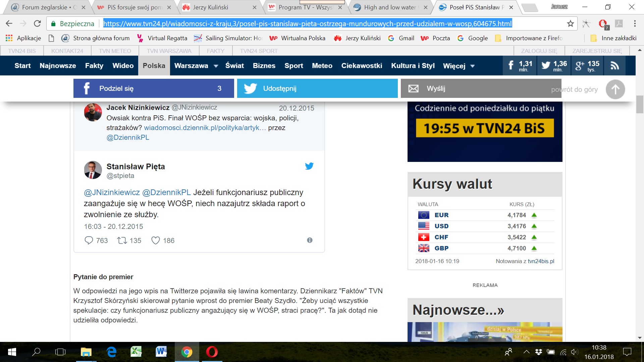Click the browser back arrow

(9, 23)
